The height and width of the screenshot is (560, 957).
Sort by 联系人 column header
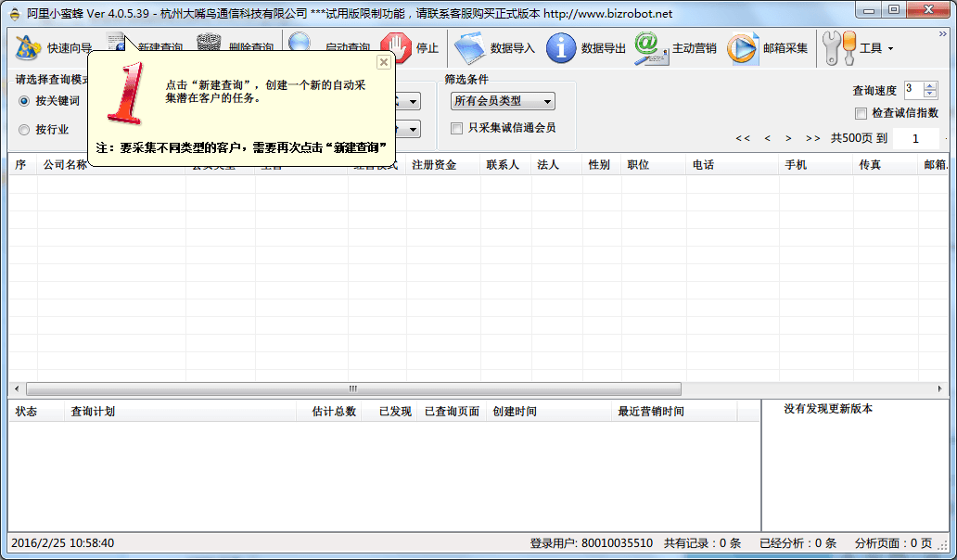pyautogui.click(x=503, y=165)
